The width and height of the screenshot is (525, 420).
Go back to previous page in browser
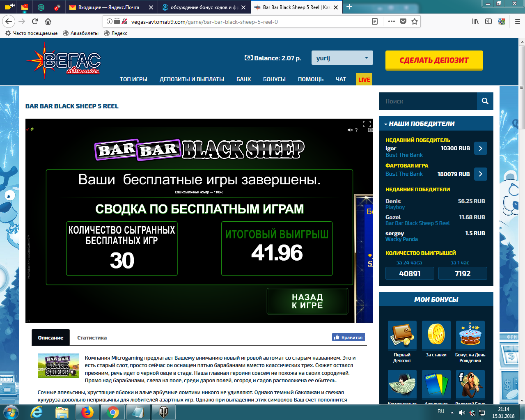[9, 21]
